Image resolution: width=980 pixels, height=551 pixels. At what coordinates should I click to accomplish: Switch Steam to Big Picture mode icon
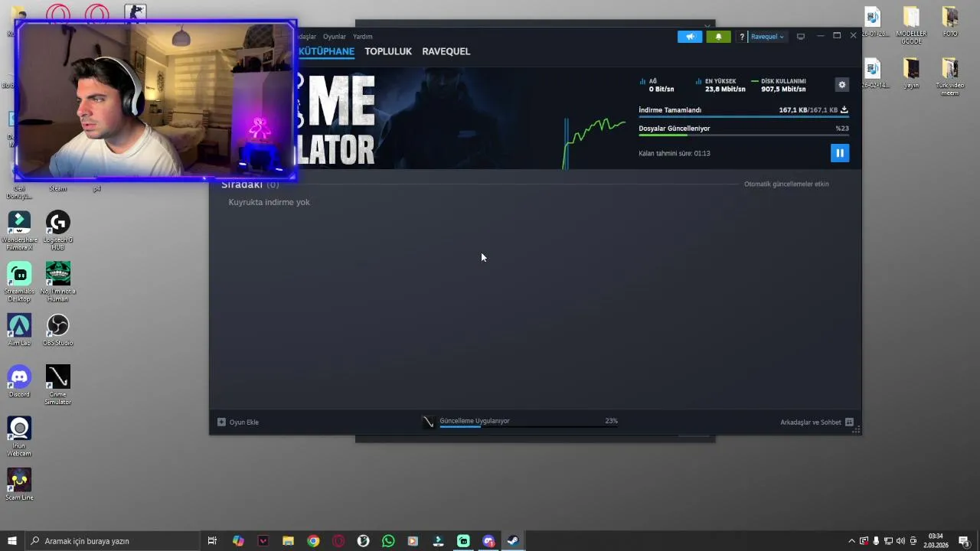[x=801, y=37]
